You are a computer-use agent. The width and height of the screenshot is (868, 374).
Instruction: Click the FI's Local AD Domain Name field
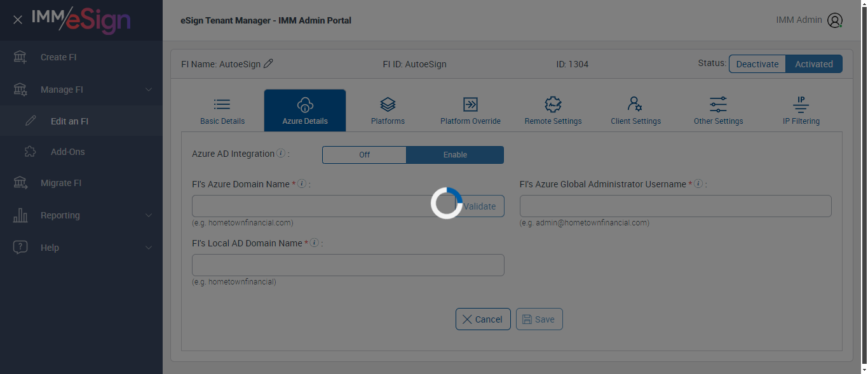click(348, 265)
